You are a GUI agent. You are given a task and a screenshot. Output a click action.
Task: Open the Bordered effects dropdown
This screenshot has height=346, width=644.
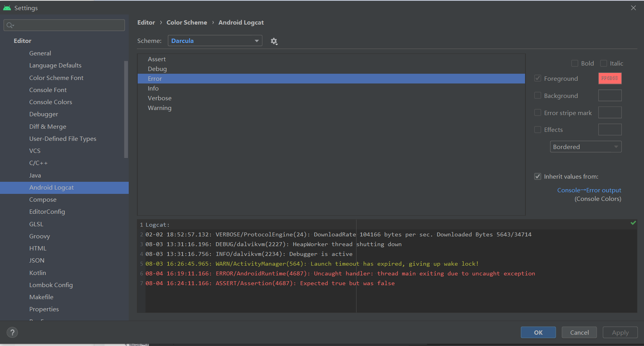[585, 147]
